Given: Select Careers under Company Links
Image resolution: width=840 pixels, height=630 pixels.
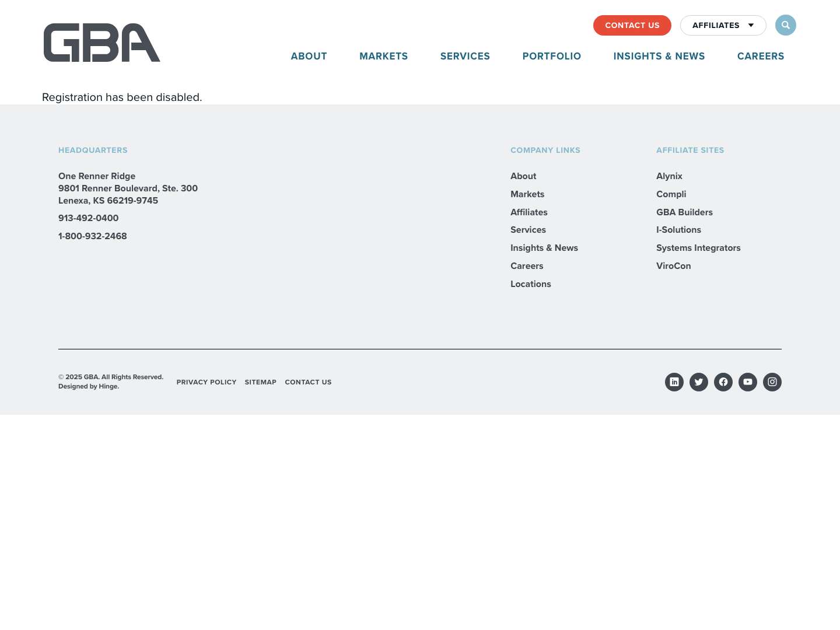Looking at the screenshot, I should point(527,266).
